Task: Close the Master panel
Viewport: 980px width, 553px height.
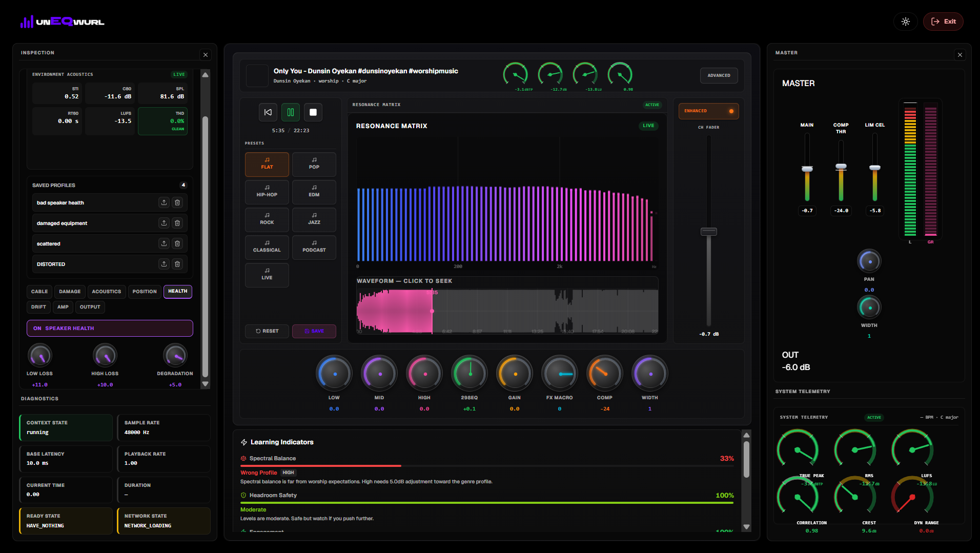Action: (960, 55)
